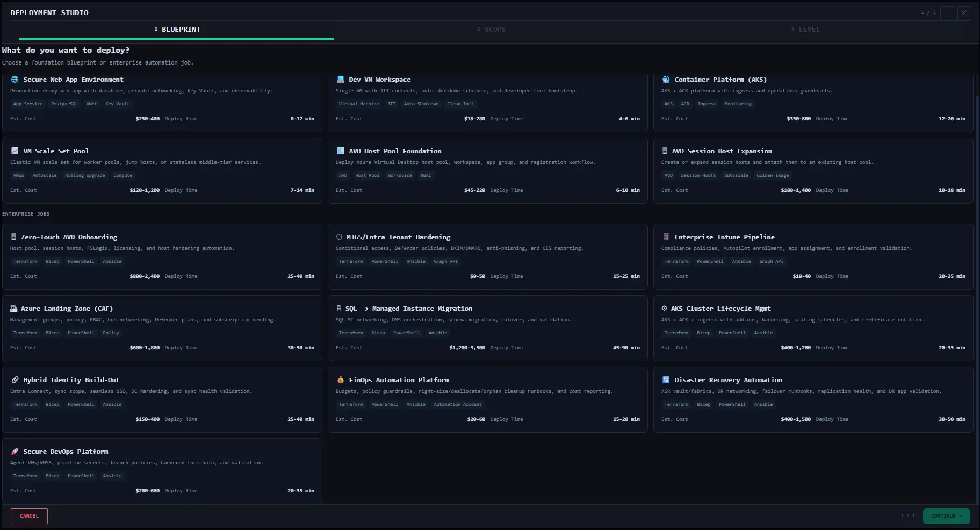
Task: Select the AVD Session Host Expansion title
Action: coord(722,151)
